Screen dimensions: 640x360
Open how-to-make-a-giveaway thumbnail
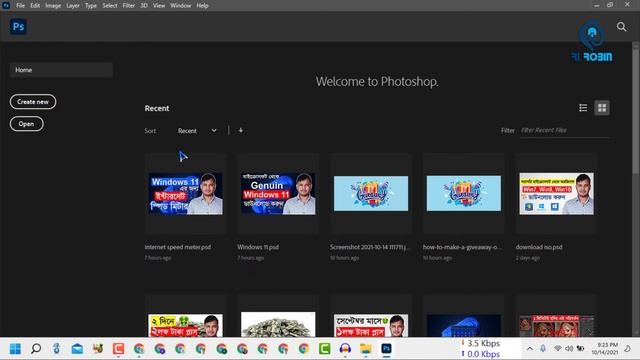pos(464,193)
